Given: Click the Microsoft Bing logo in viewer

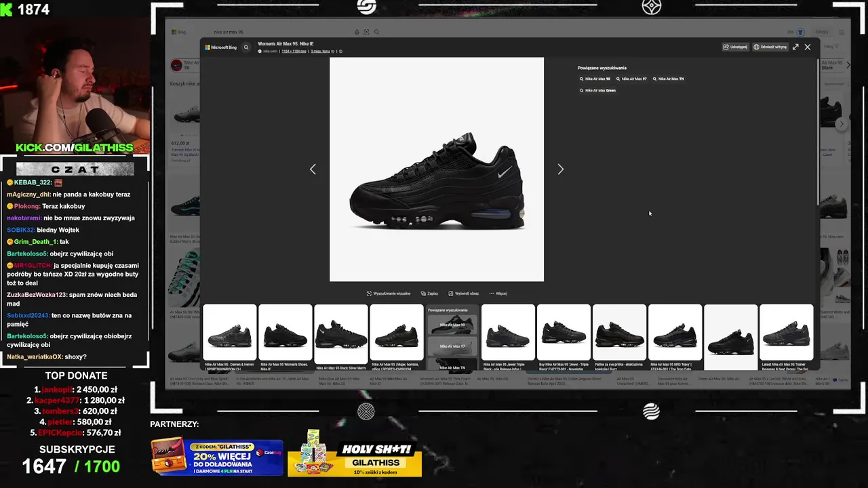Looking at the screenshot, I should [x=221, y=47].
